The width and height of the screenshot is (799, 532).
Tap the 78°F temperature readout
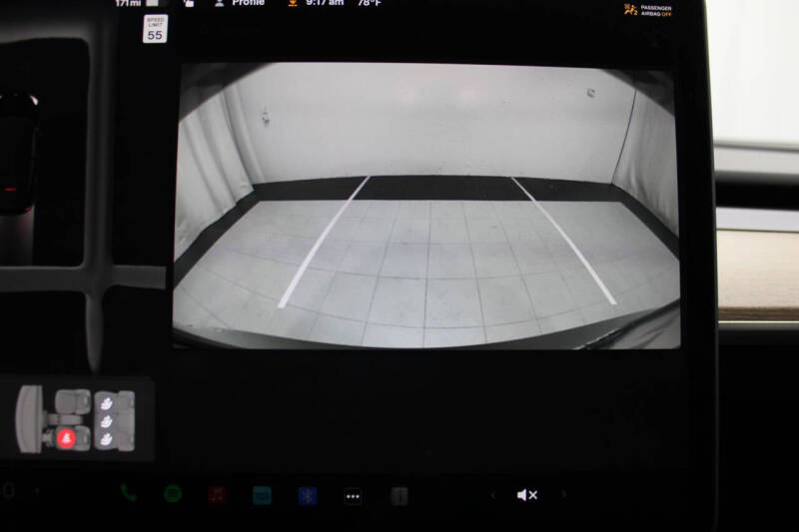click(x=369, y=3)
